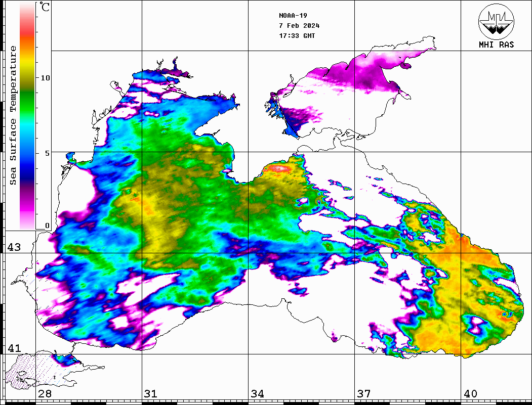
Task: Click the MHI RAS caption text
Action: click(x=497, y=44)
